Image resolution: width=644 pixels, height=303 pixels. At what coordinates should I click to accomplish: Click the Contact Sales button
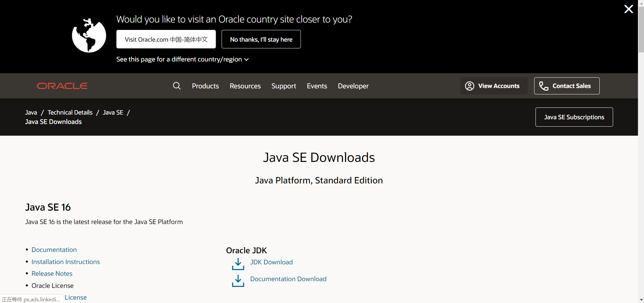click(x=567, y=86)
